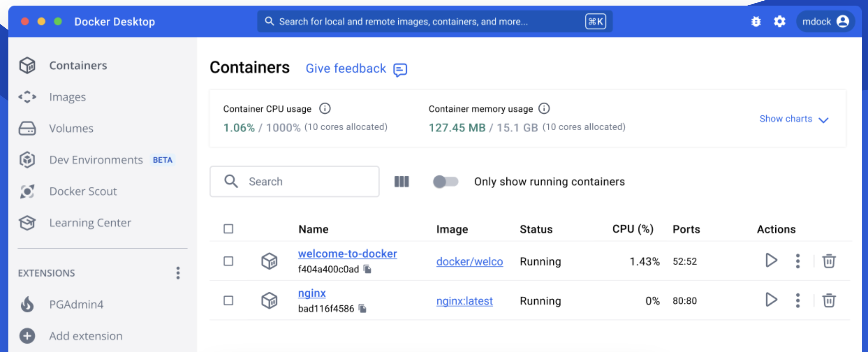This screenshot has height=352, width=868.
Task: Open nginx:latest image link
Action: coord(464,301)
